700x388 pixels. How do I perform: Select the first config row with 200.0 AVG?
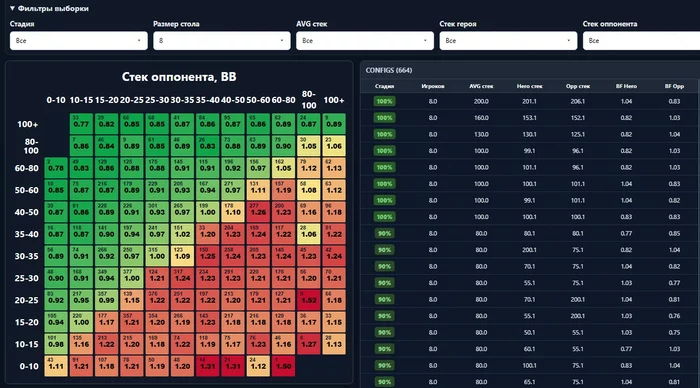pos(530,101)
